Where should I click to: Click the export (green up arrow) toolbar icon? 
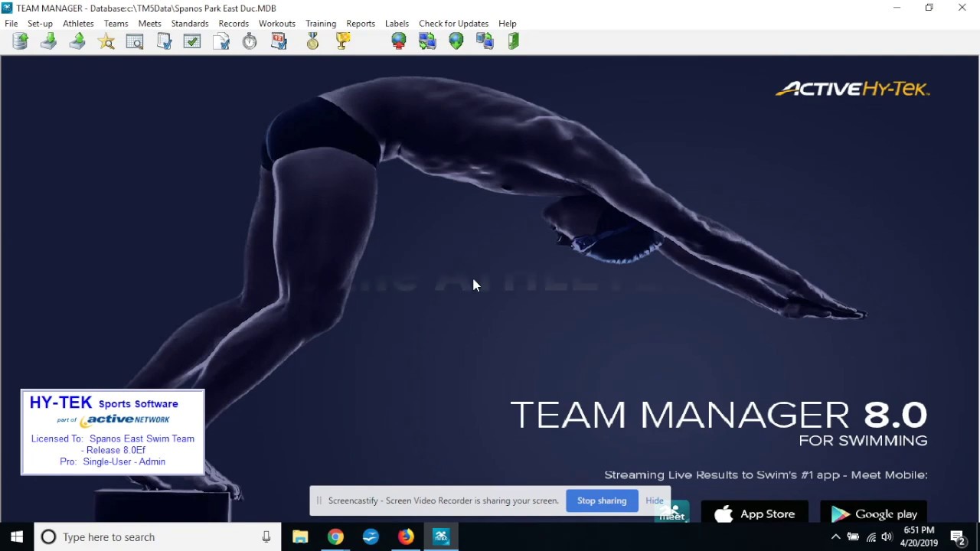click(77, 41)
